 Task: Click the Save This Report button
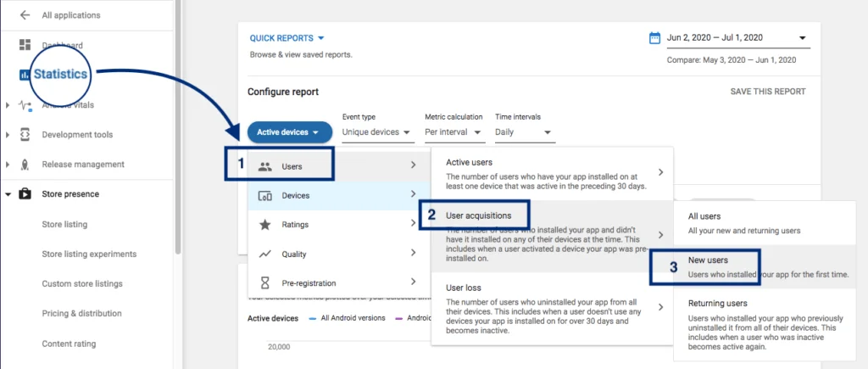[768, 92]
